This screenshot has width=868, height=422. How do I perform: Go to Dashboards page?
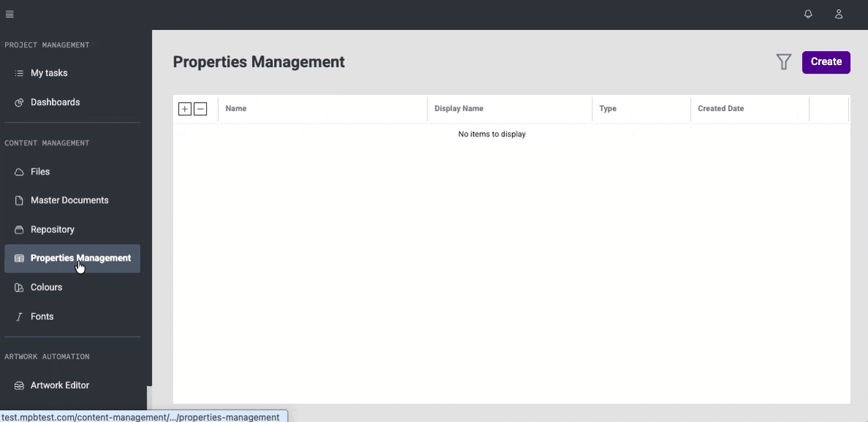(x=72, y=102)
